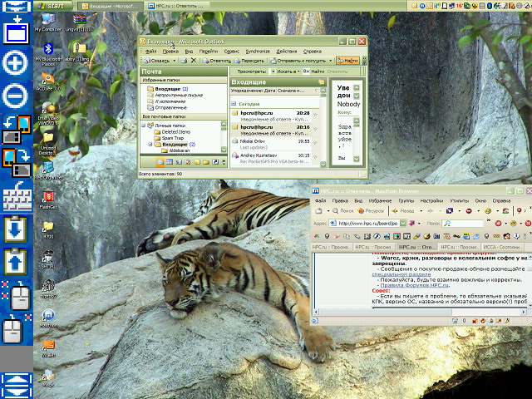
Task: Open Synchronize menu in Outlook
Action: 258,52
